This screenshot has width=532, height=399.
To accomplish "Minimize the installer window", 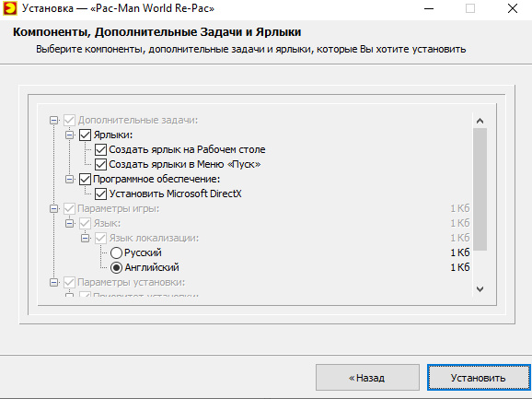I will [x=429, y=9].
